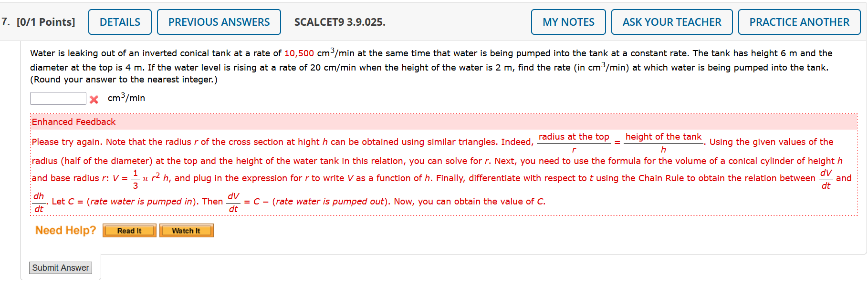Click the red X incorrect answer icon
This screenshot has width=868, height=285.
[94, 99]
